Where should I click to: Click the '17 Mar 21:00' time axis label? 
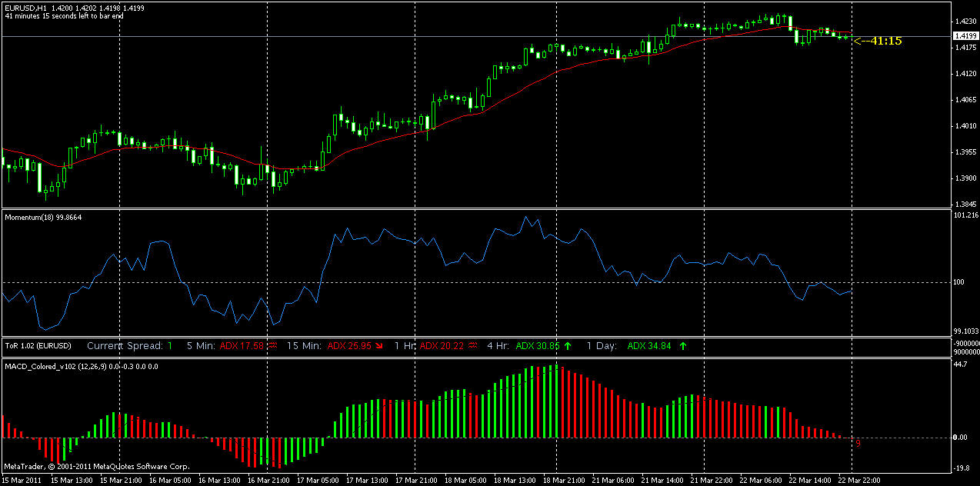[x=416, y=481]
